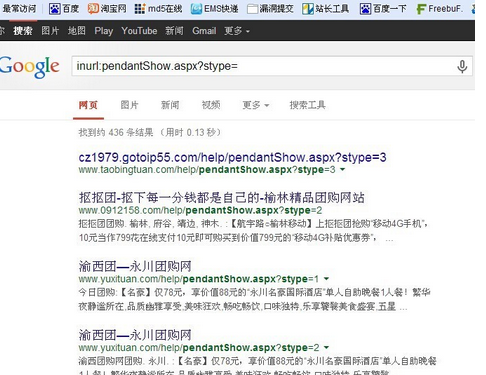The width and height of the screenshot is (486, 375).
Task: Select 搜索 in the Google black bar
Action: pos(23,31)
